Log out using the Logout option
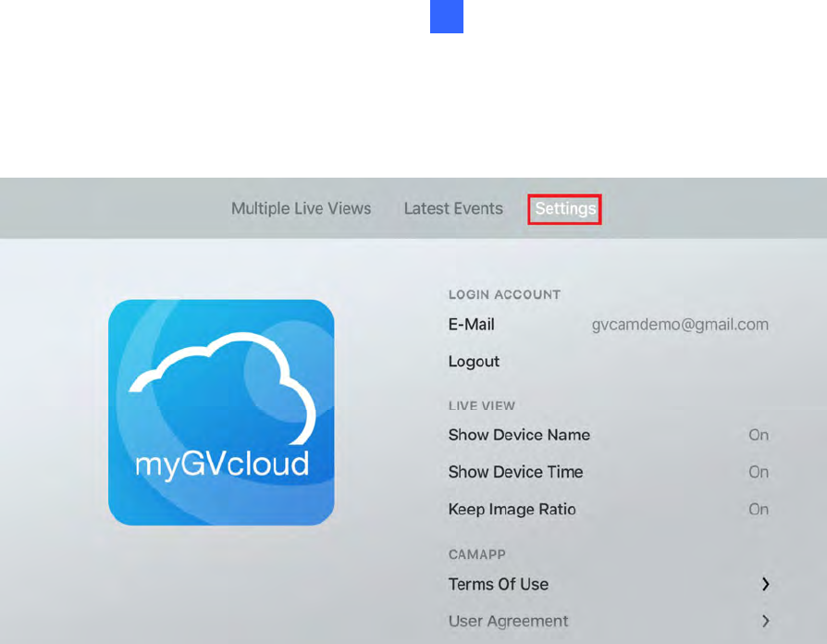 point(474,361)
